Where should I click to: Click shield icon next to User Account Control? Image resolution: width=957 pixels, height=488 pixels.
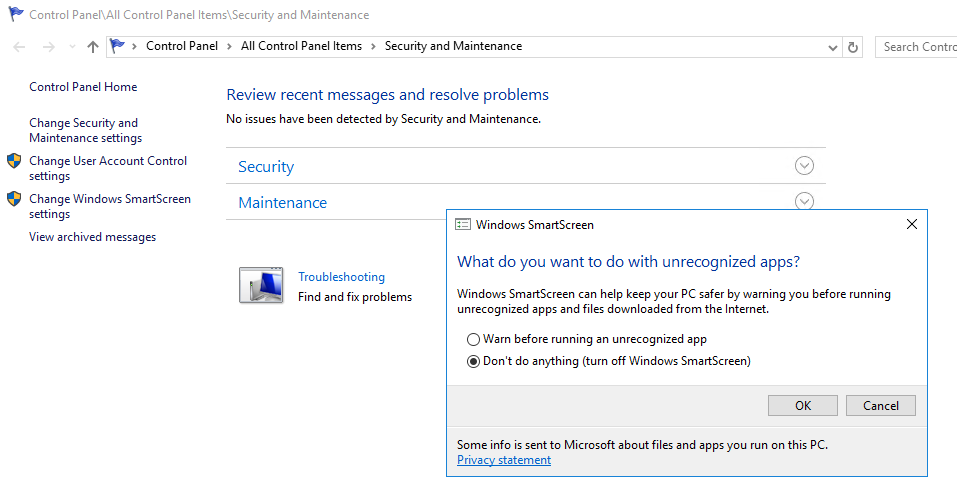click(14, 161)
